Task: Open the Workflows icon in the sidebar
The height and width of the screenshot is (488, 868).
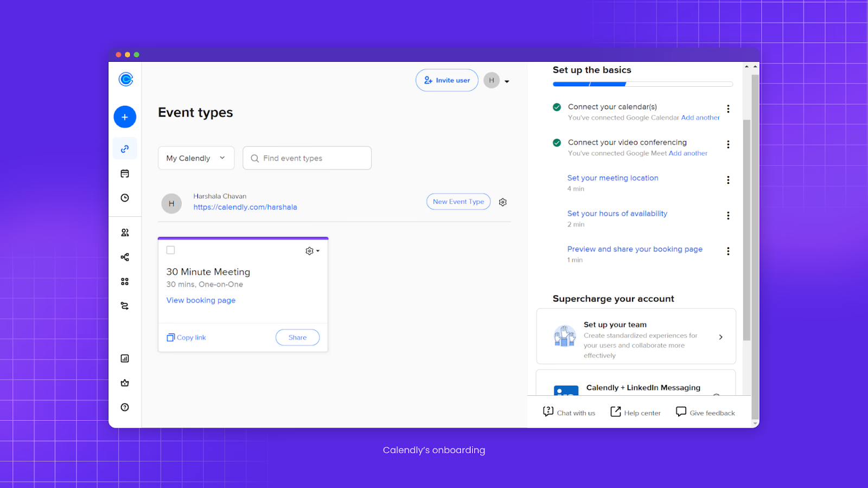Action: click(125, 305)
